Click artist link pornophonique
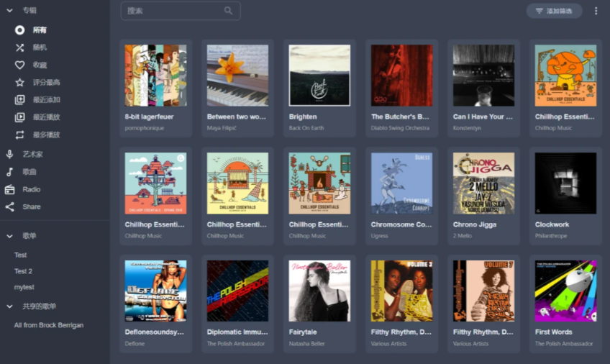Viewport: 610px width, 364px height. tap(145, 128)
